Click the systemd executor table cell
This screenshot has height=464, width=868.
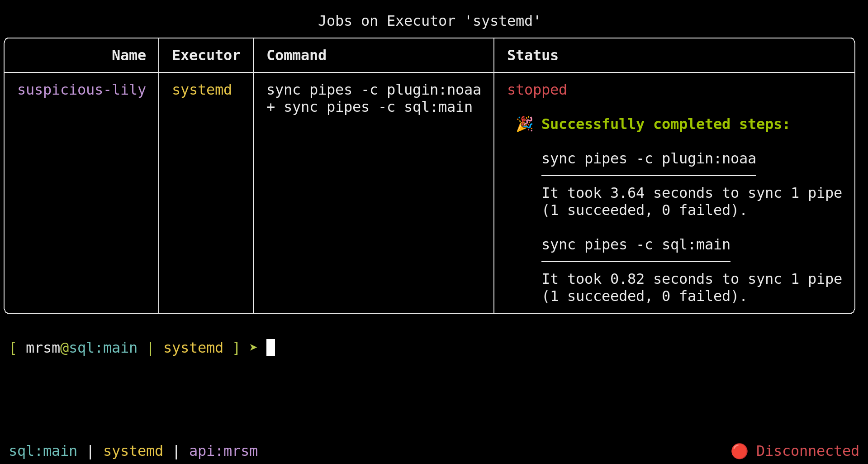202,90
